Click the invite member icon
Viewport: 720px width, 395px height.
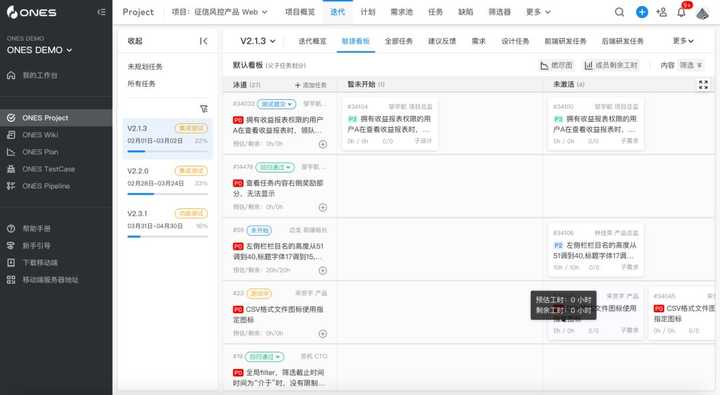662,12
